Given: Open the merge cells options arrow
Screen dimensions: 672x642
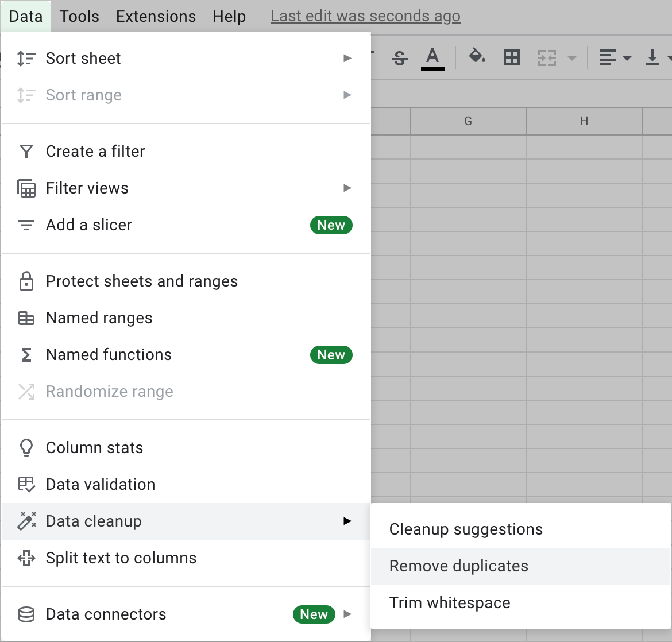Looking at the screenshot, I should (571, 57).
